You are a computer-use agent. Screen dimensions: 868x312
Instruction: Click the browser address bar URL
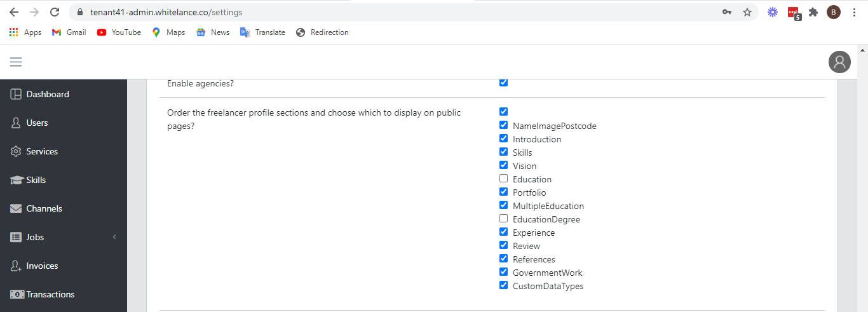pyautogui.click(x=166, y=12)
